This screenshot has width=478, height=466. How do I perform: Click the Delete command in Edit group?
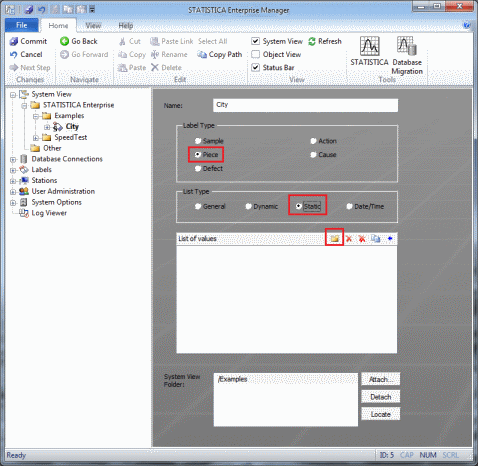coord(166,68)
